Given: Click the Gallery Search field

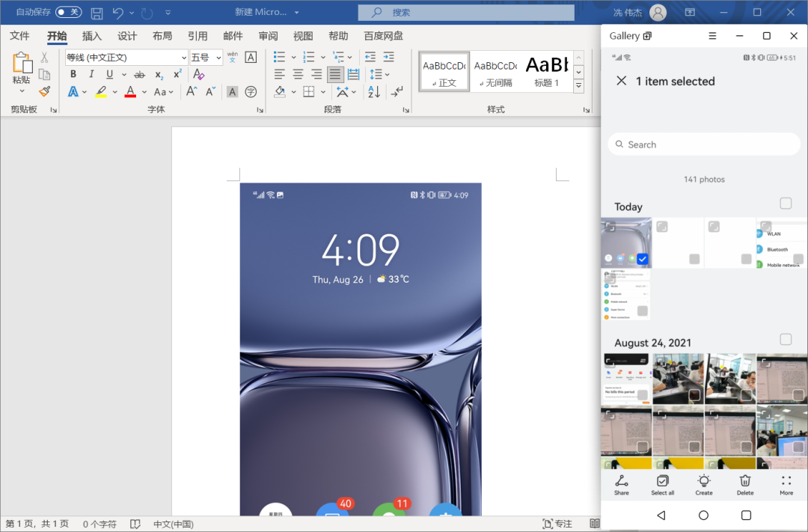Looking at the screenshot, I should pyautogui.click(x=704, y=144).
